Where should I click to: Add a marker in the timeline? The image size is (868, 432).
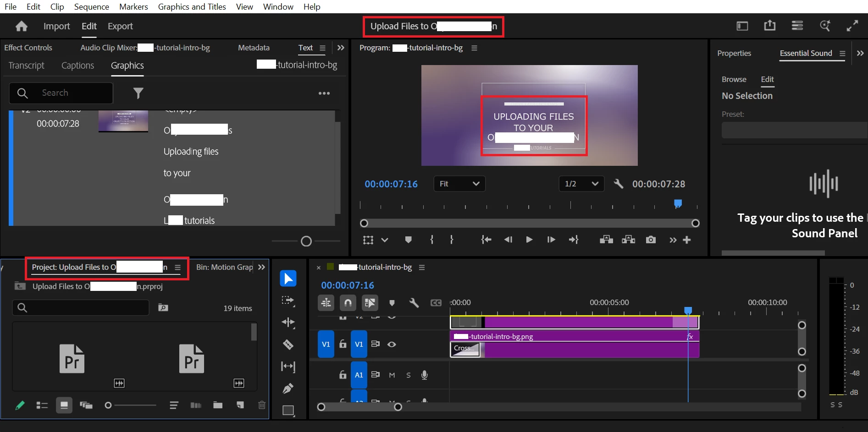pyautogui.click(x=392, y=303)
